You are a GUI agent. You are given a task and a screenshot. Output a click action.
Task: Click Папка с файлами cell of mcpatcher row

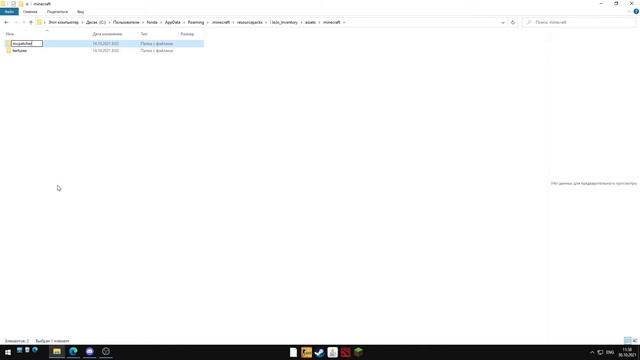(157, 43)
